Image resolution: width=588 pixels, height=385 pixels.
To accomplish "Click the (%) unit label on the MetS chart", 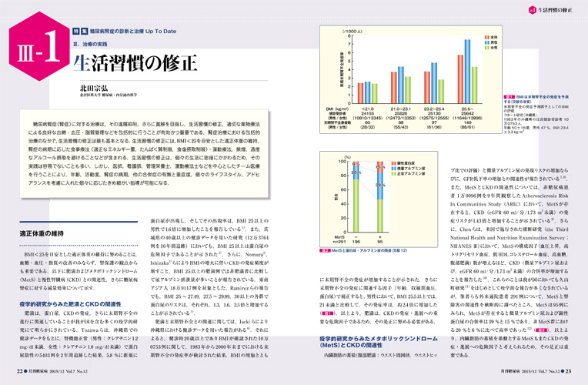I will 348,157.
